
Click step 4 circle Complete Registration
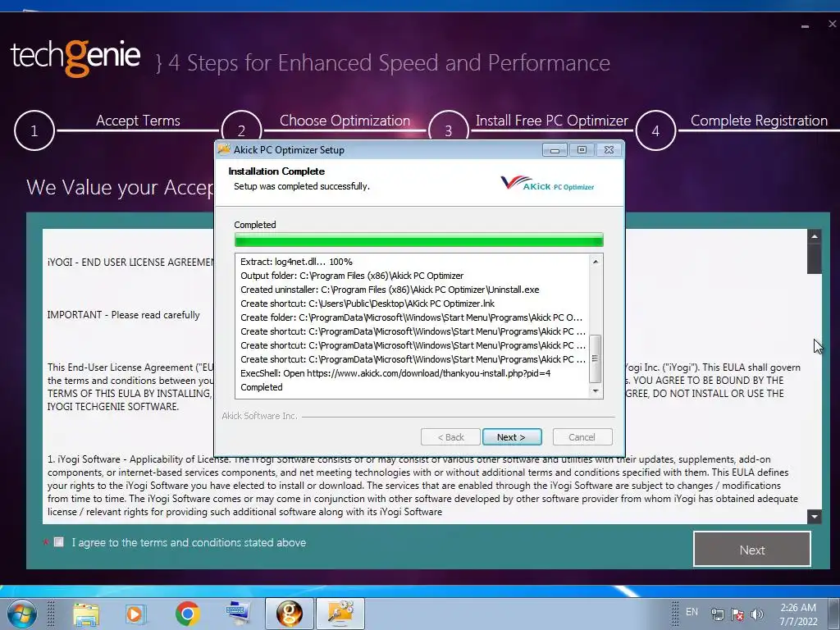[x=655, y=130]
